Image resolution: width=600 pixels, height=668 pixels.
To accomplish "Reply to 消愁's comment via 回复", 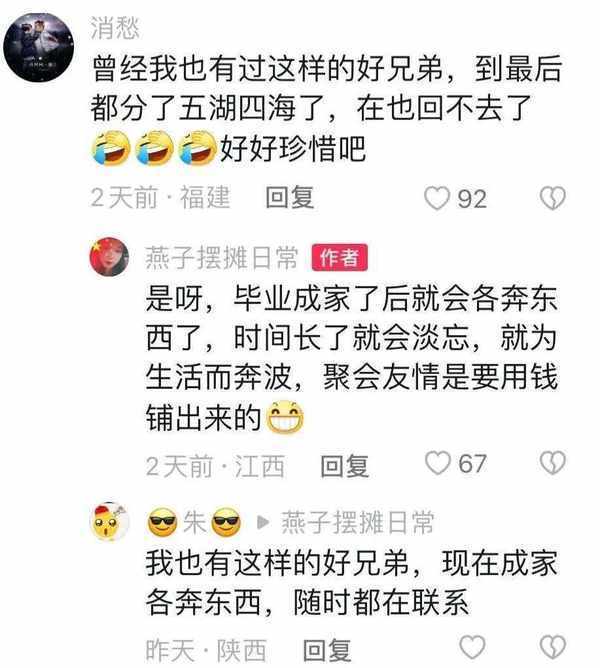I will (290, 198).
